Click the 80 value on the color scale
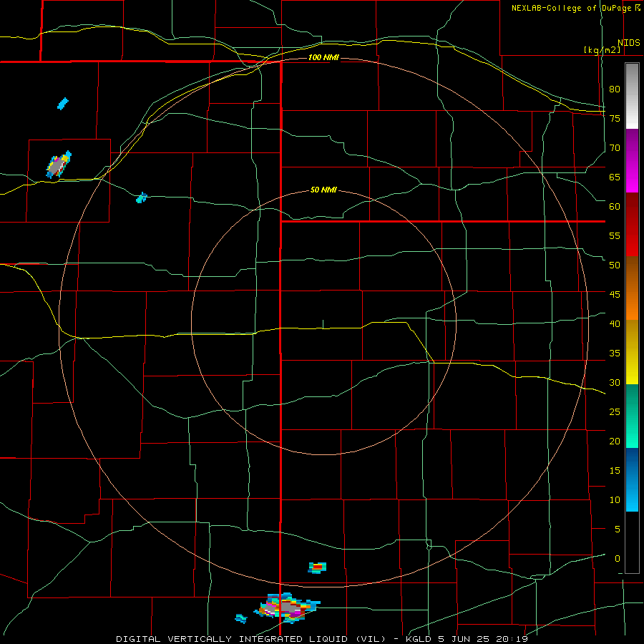The width and height of the screenshot is (644, 644). click(615, 89)
